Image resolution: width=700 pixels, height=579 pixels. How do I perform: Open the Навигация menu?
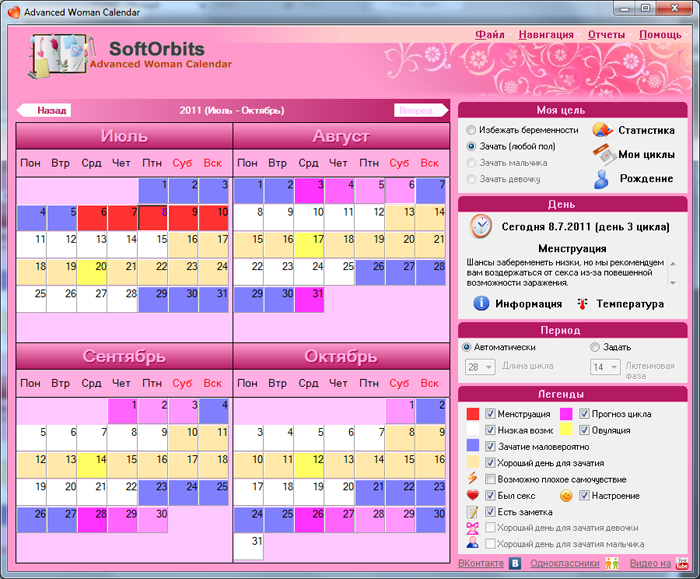pyautogui.click(x=545, y=34)
